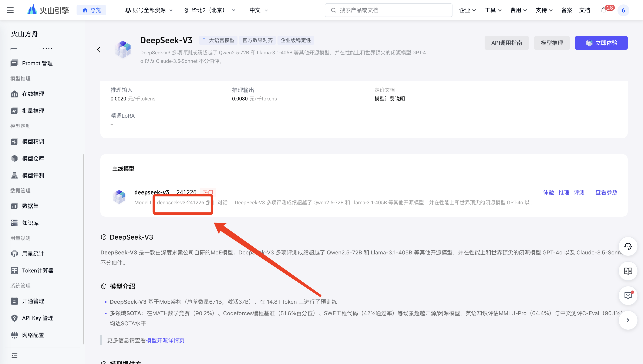Viewport: 643px width, 364px height.
Task: Expand the 中文 language dropdown
Action: point(259,10)
